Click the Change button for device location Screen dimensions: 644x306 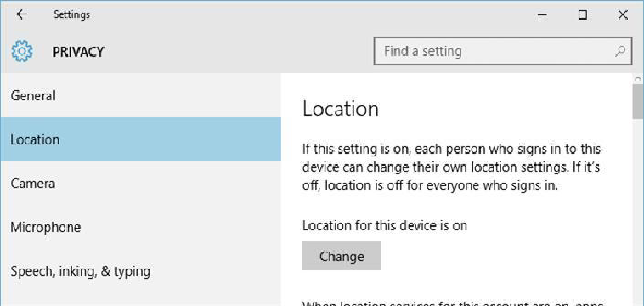click(x=342, y=256)
